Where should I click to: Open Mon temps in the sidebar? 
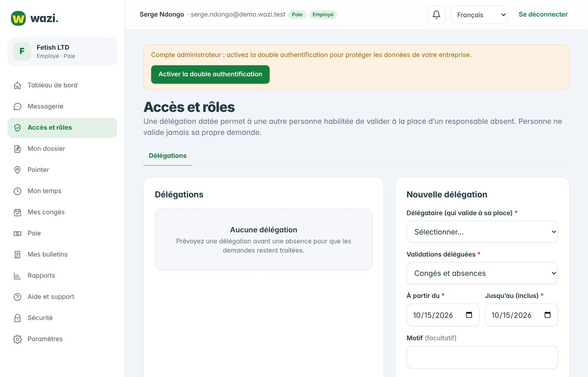(62, 191)
